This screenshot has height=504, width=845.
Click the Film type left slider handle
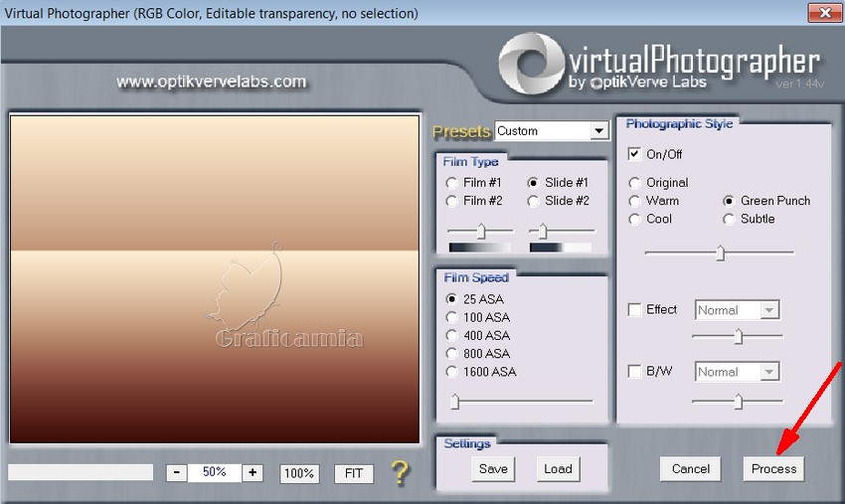pyautogui.click(x=481, y=232)
